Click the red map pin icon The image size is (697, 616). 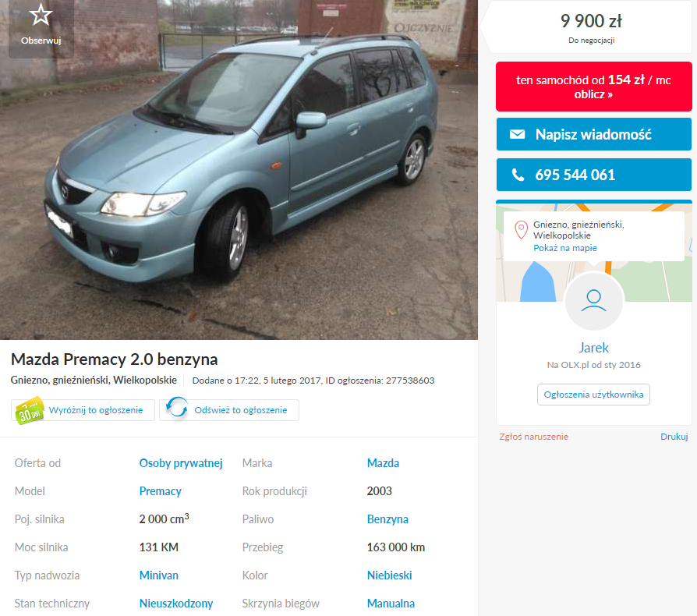[521, 230]
